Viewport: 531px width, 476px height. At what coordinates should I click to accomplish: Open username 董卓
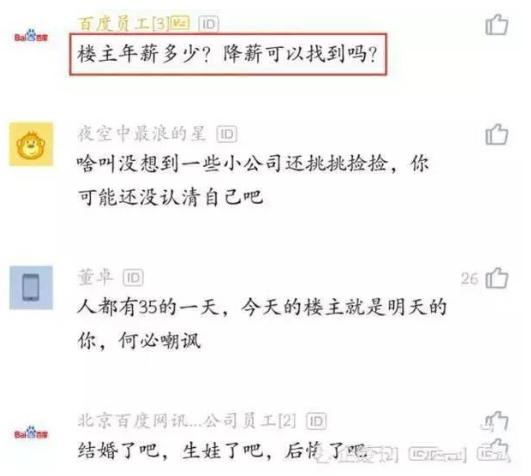tap(95, 277)
